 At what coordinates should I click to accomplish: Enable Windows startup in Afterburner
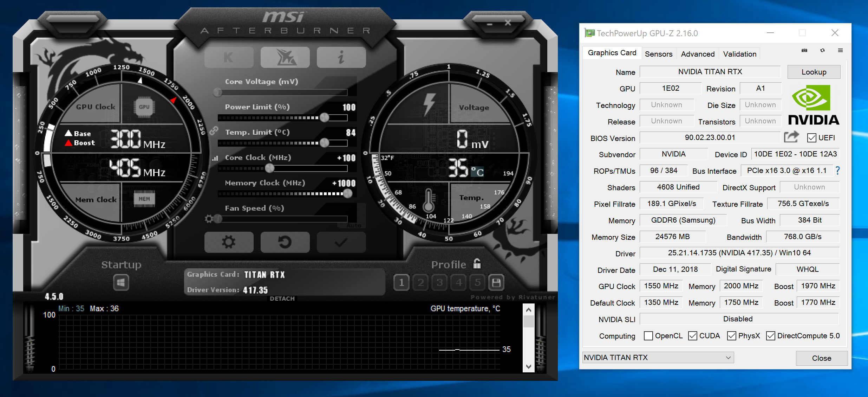[x=121, y=282]
